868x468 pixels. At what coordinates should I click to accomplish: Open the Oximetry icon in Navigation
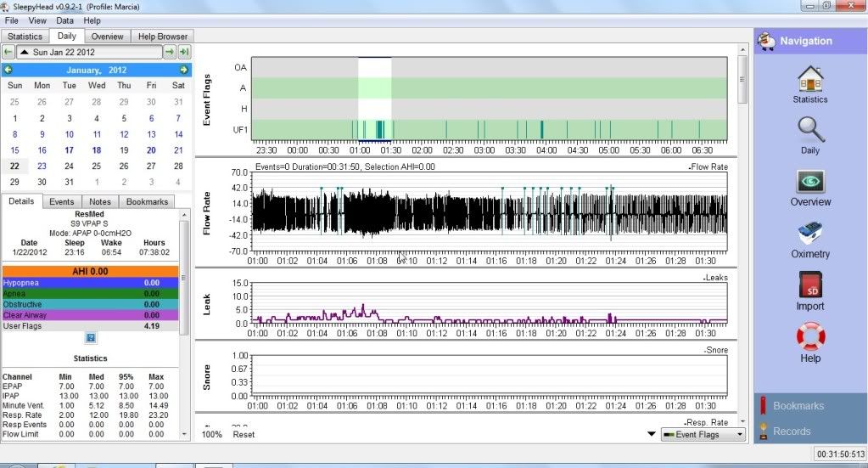pos(809,234)
